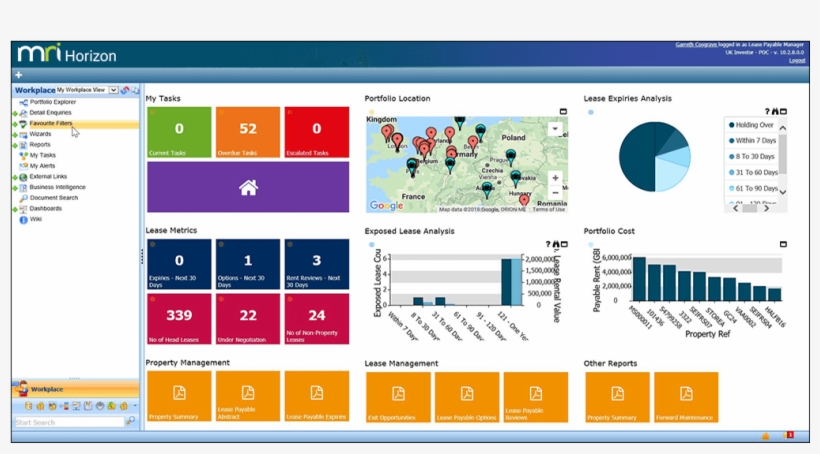
Task: Open the My Workplace View dropdown
Action: click(113, 90)
